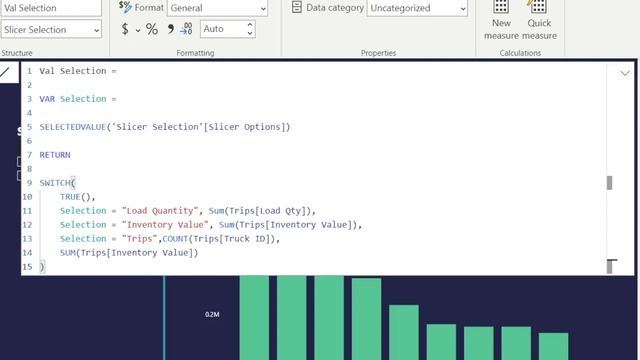Click the Data category icon
This screenshot has width=640, height=360.
297,7
